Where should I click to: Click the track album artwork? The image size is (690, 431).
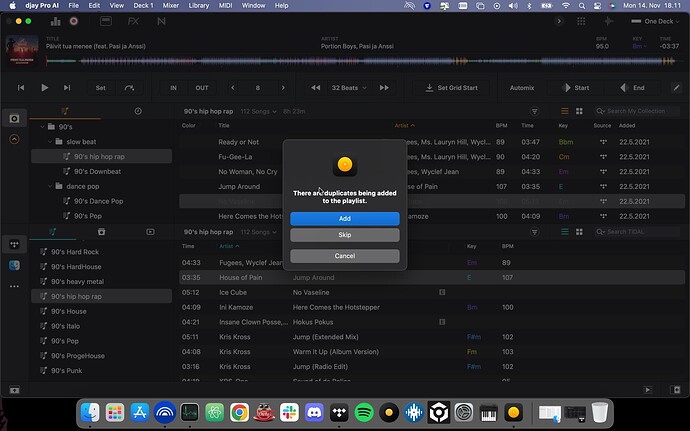(22, 51)
